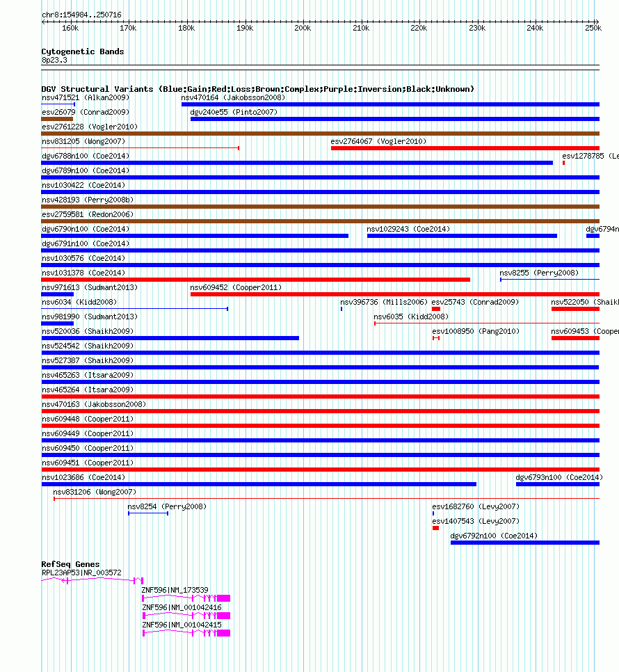
Task: Open the nsv1030576 (Coe2014) variant label
Action: (83, 258)
